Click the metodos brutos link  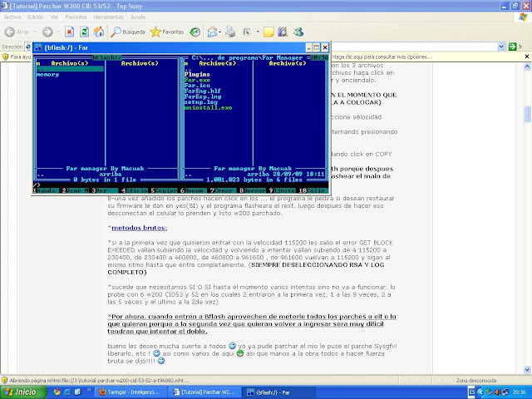138,227
